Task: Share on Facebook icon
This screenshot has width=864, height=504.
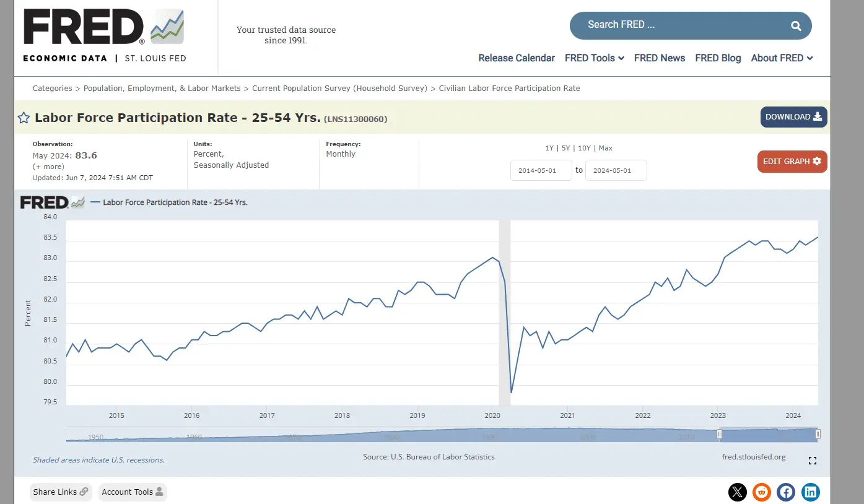Action: 786,492
